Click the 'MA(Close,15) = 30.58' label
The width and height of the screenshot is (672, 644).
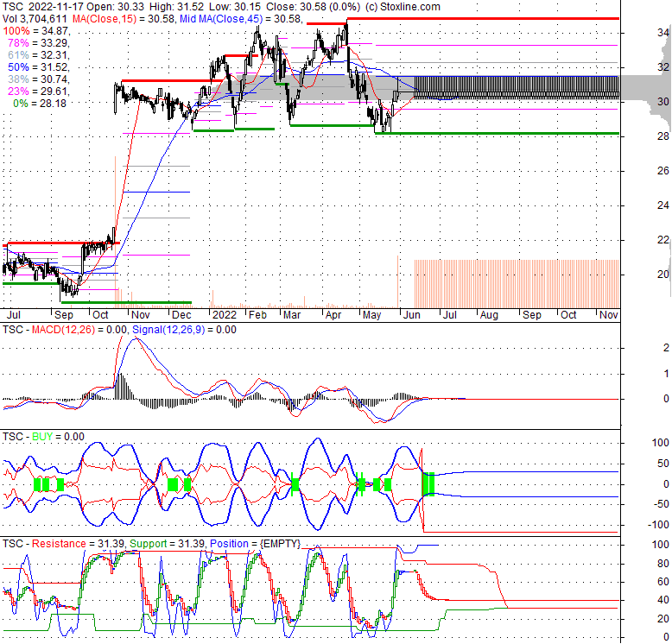click(124, 19)
